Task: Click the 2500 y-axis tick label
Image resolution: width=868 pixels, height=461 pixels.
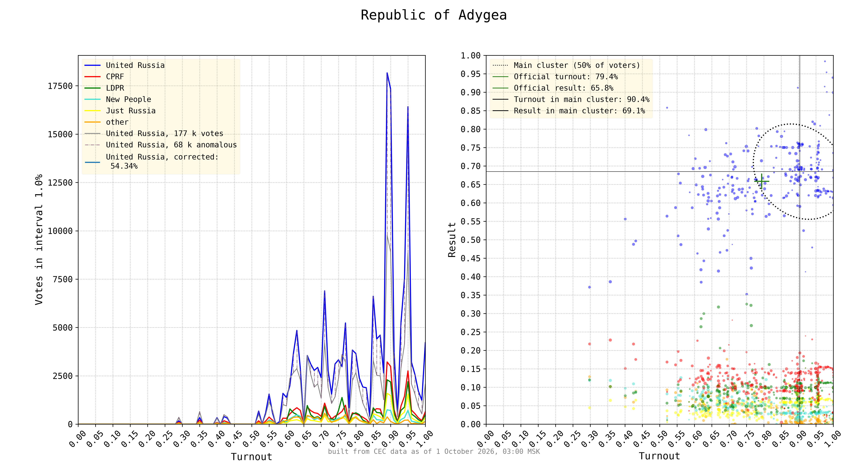Action: pos(62,376)
